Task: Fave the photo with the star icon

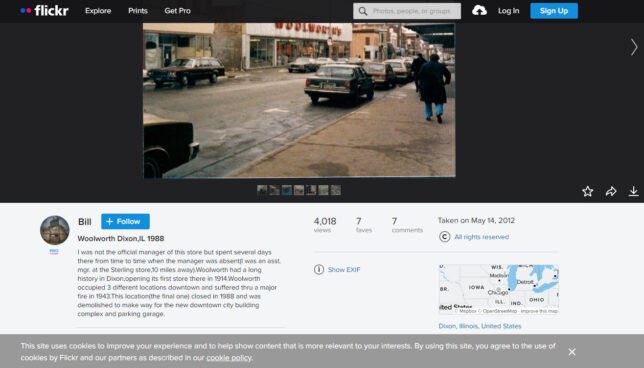Action: [x=587, y=191]
